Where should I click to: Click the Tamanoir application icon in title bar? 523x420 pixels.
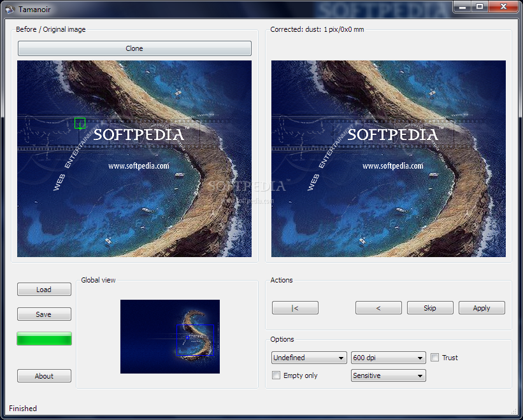tap(10, 10)
